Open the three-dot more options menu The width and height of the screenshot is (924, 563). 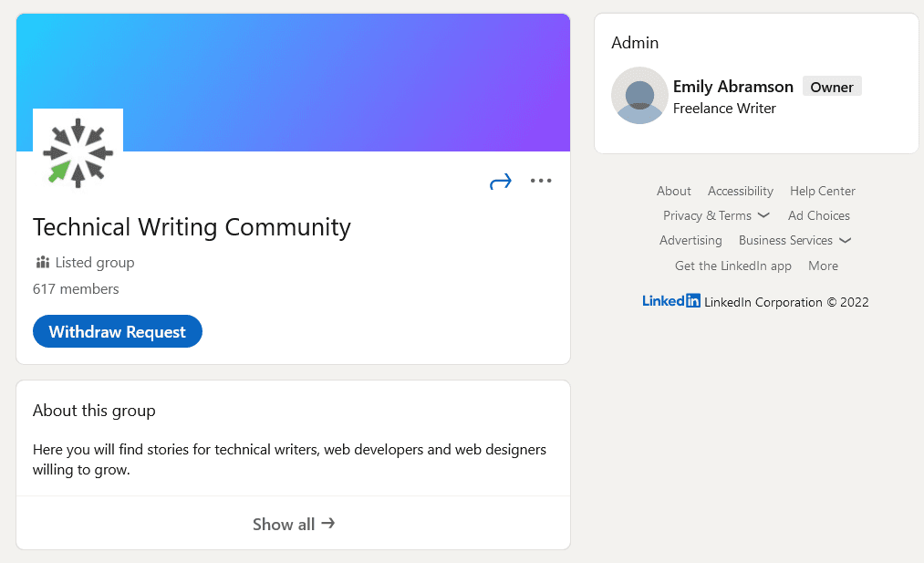pos(541,181)
